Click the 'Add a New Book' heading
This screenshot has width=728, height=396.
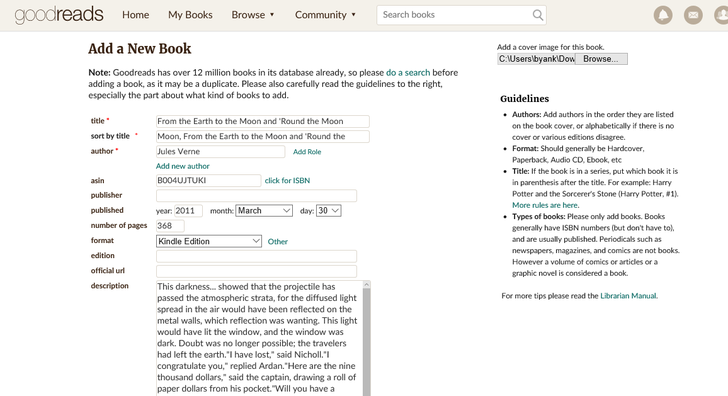(140, 49)
